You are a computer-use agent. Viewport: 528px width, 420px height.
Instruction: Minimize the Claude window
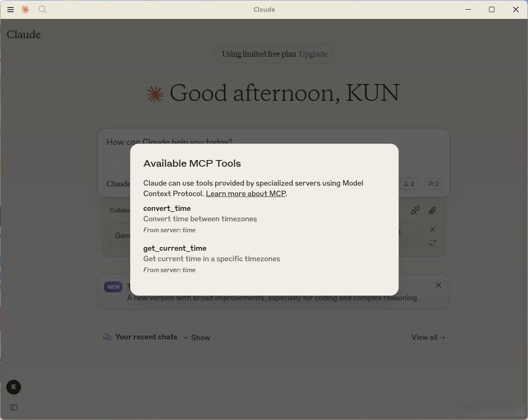[468, 9]
